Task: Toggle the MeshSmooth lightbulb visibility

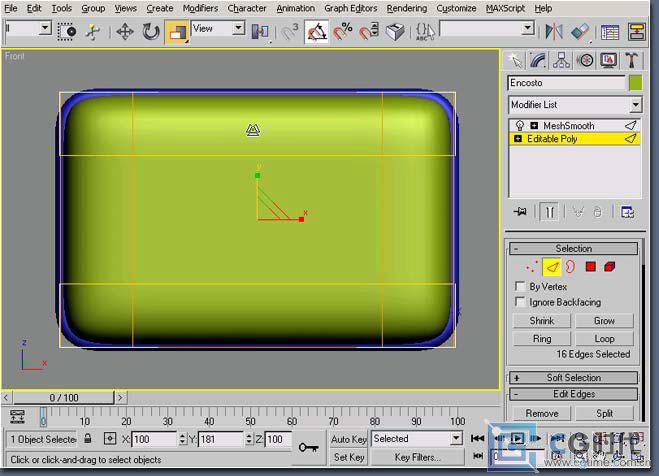Action: coord(519,126)
